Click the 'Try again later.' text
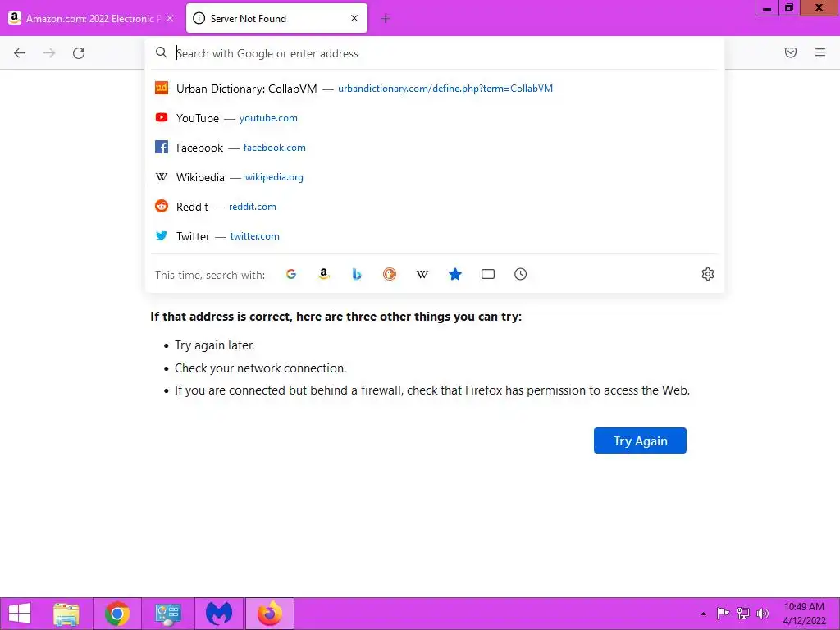Viewport: 840px width, 630px height. 214,345
